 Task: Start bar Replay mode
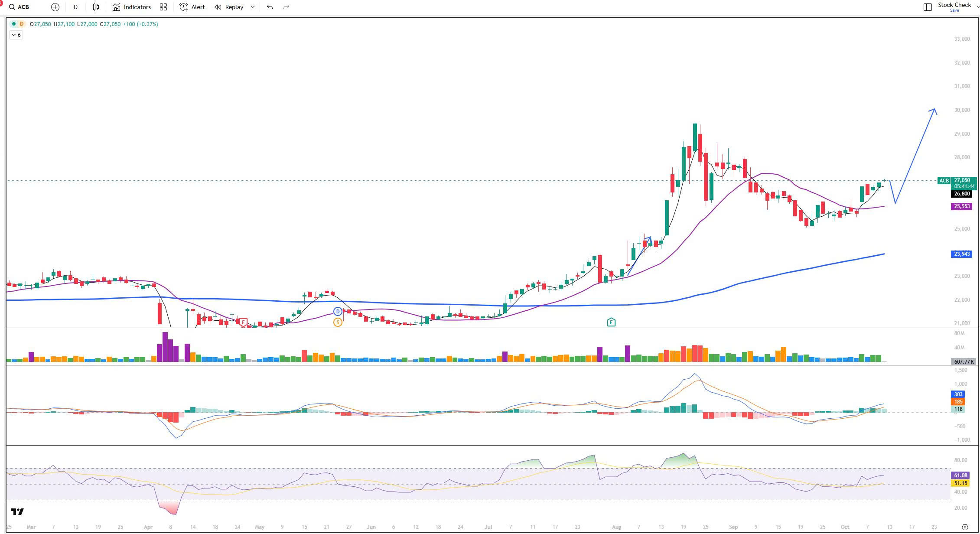(229, 7)
